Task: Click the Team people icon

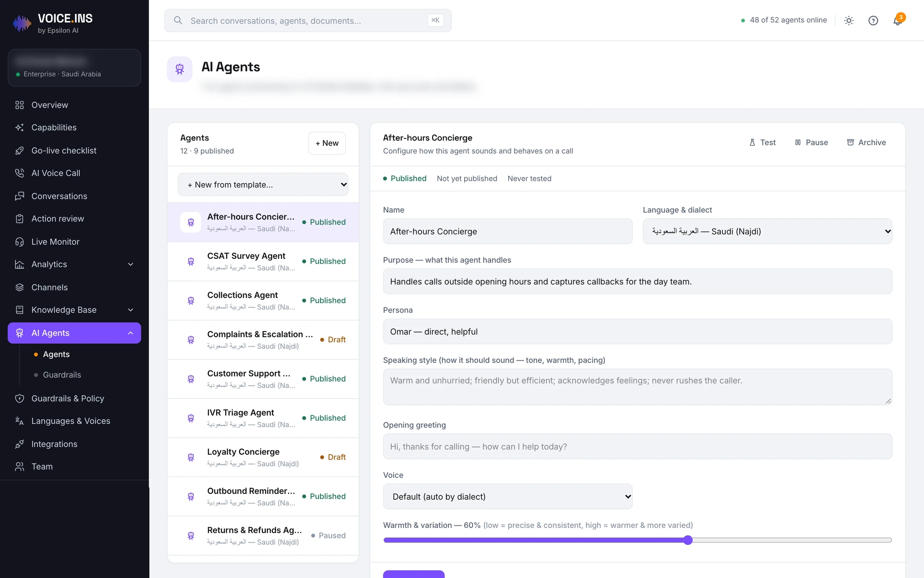Action: coord(20,466)
